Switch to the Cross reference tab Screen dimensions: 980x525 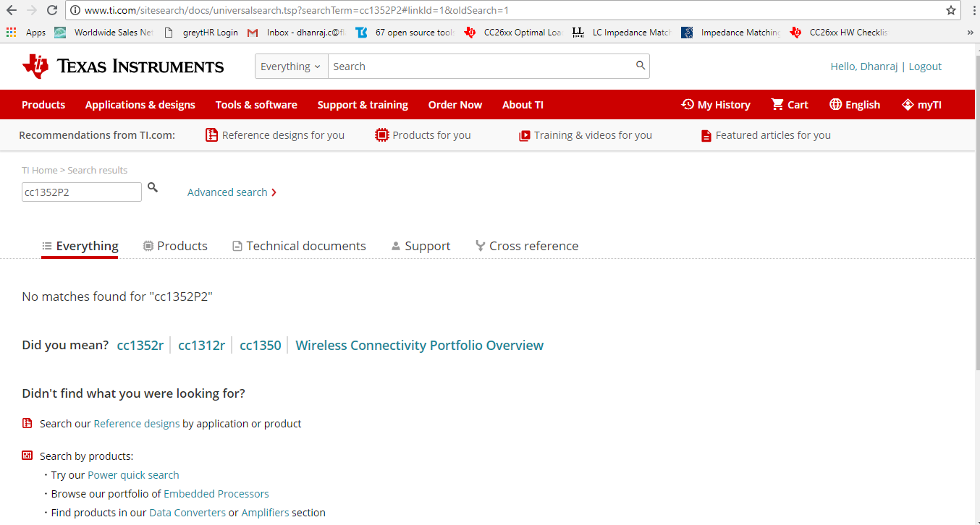[527, 246]
